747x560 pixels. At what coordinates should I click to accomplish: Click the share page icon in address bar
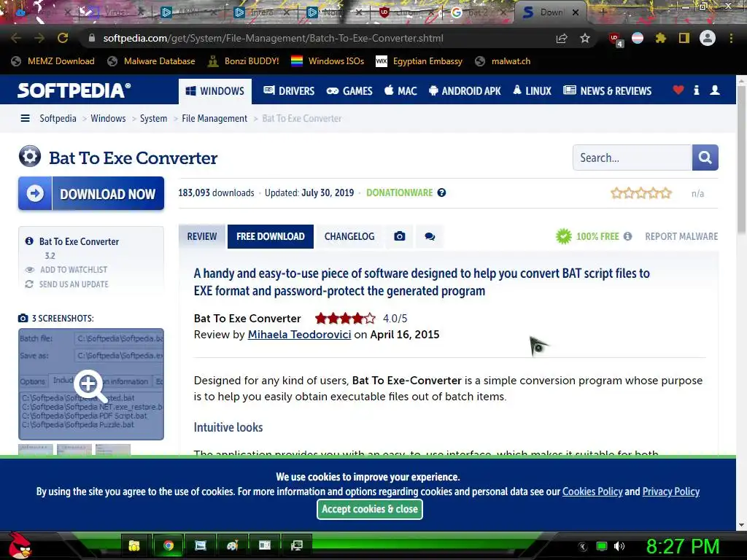point(562,38)
